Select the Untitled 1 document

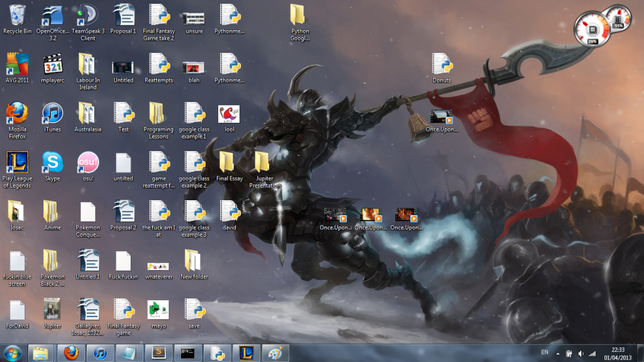[88, 261]
